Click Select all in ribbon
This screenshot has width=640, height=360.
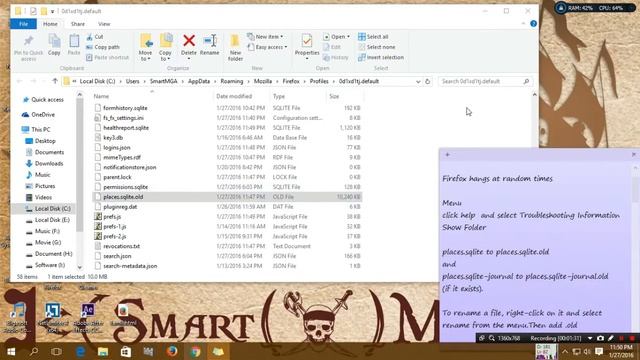(x=373, y=37)
